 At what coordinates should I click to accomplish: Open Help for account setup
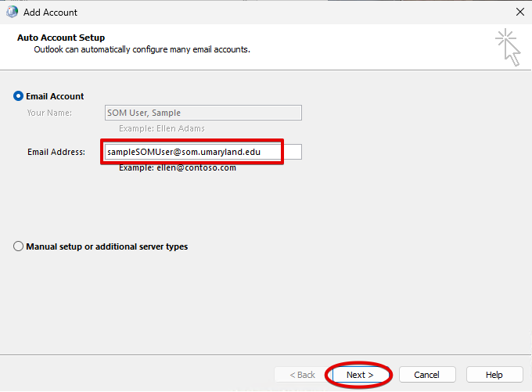pyautogui.click(x=494, y=375)
